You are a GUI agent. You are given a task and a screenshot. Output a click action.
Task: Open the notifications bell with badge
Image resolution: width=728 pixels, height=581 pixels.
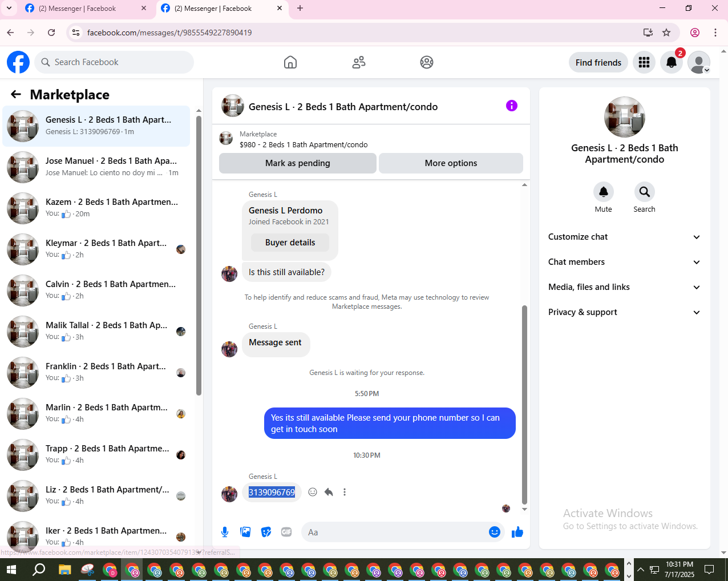pyautogui.click(x=672, y=62)
